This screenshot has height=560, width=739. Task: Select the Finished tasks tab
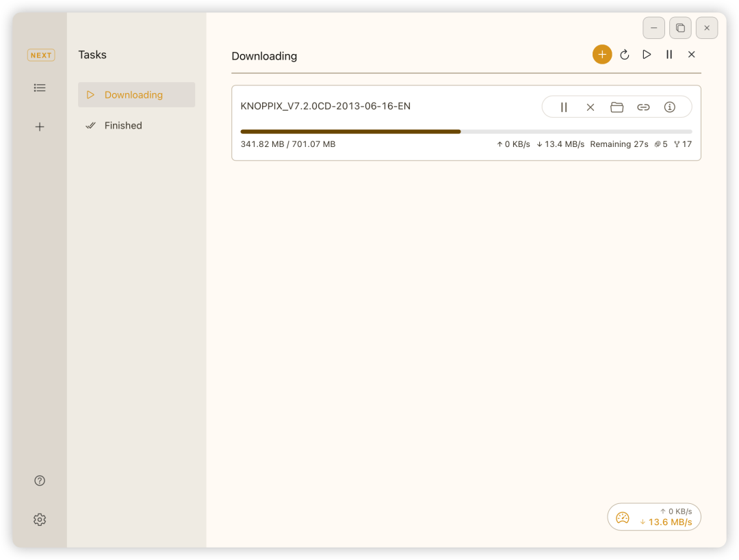tap(137, 125)
